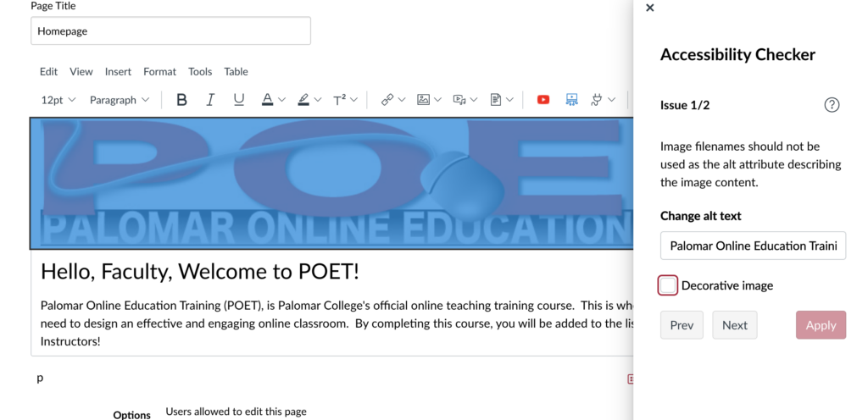Open help for this accessibility issue

[x=832, y=105]
